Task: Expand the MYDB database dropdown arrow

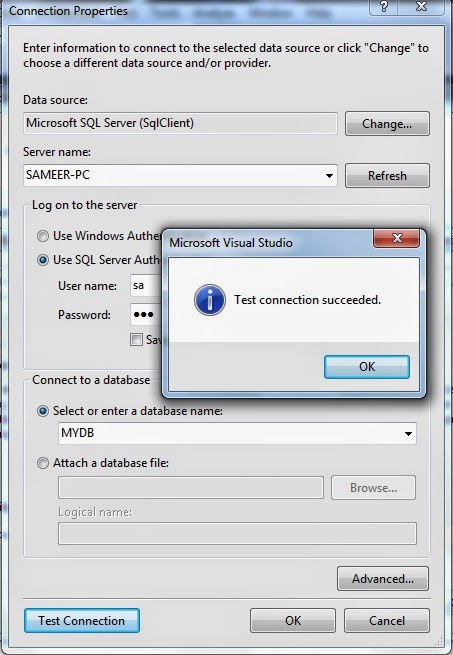Action: [408, 434]
